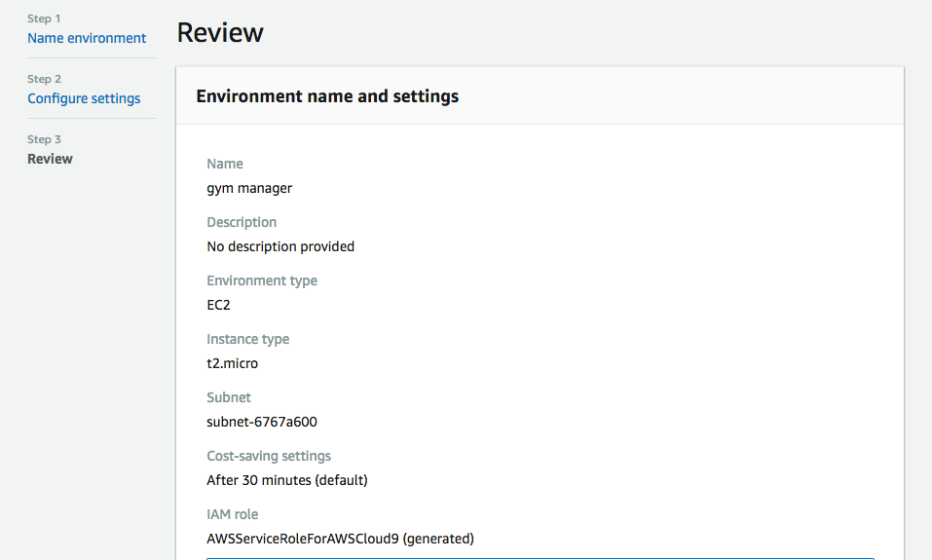Screen dimensions: 932x560
Task: Click the Subnet field label
Action: [x=229, y=397]
